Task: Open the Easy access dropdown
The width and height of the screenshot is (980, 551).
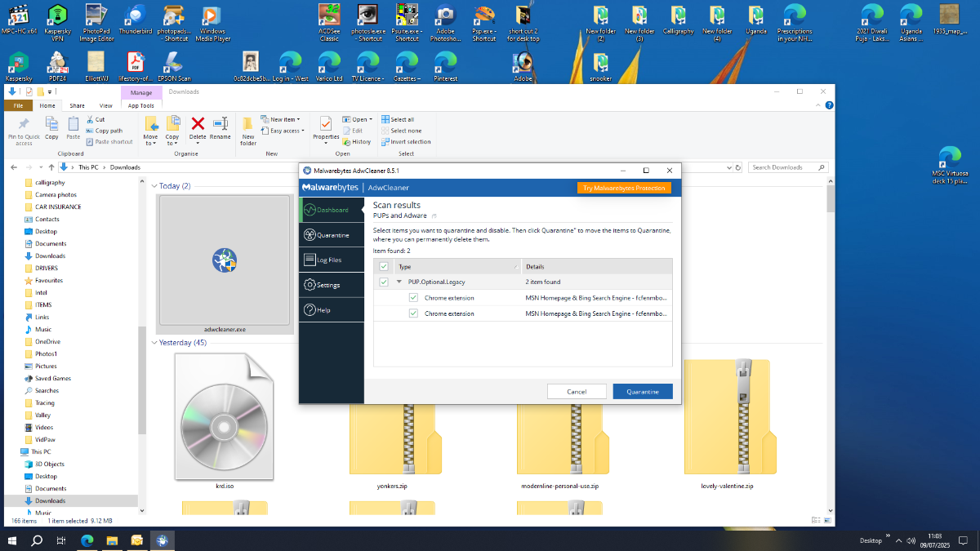Action: pos(283,131)
